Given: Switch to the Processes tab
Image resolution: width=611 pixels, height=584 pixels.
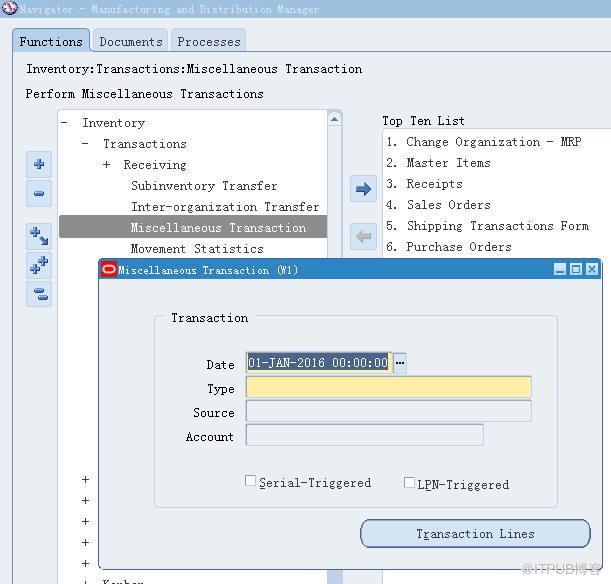Looking at the screenshot, I should coord(209,41).
